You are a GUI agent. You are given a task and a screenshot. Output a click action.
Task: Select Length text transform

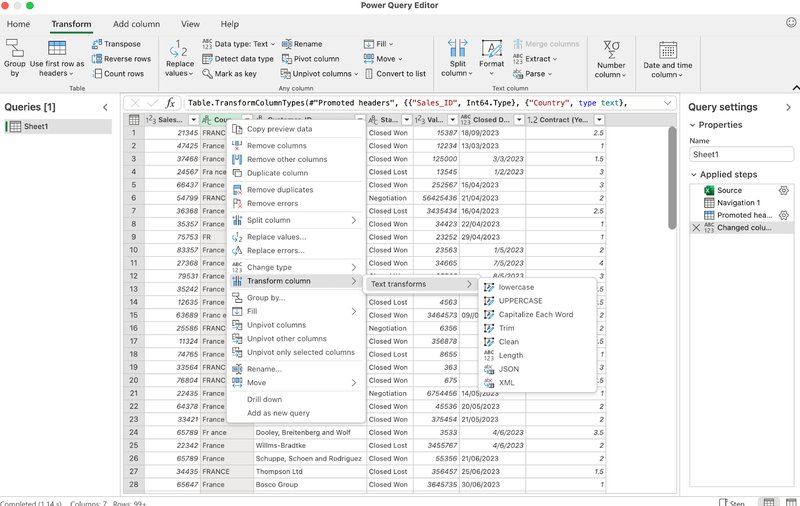(x=538, y=356)
